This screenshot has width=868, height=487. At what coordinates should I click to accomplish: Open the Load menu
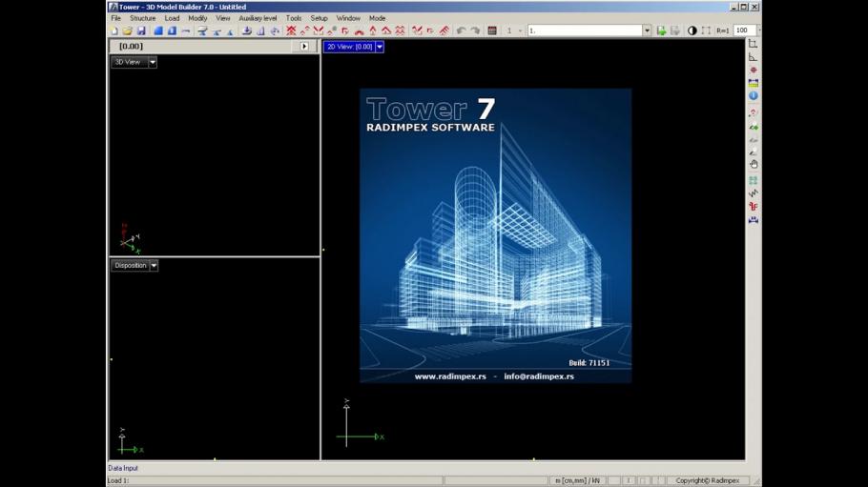pos(172,18)
